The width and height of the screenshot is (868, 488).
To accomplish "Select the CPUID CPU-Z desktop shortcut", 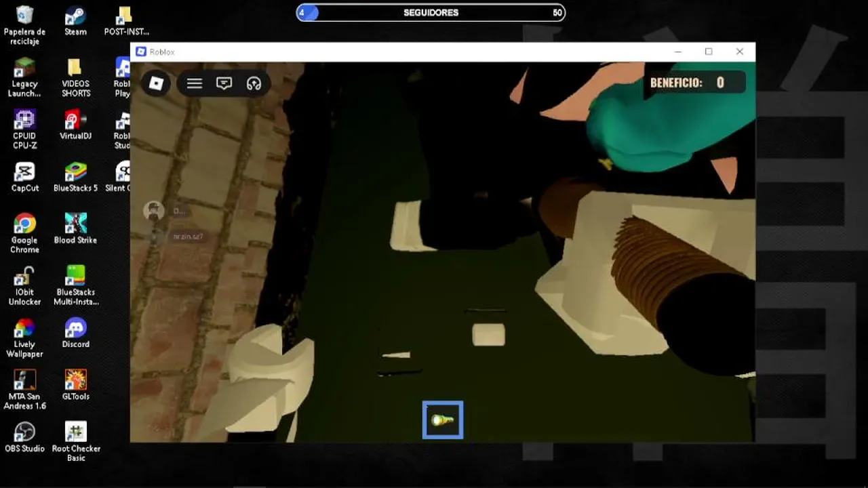I will pos(24,130).
